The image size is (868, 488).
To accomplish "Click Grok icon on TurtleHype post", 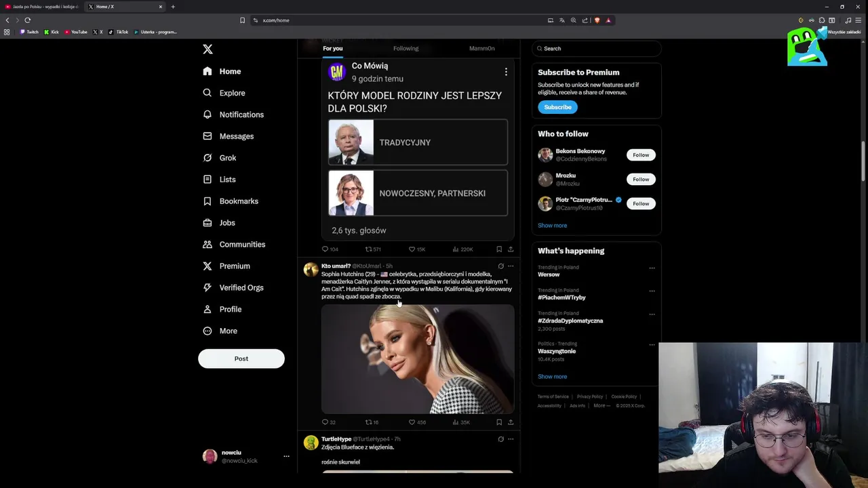I will 500,439.
